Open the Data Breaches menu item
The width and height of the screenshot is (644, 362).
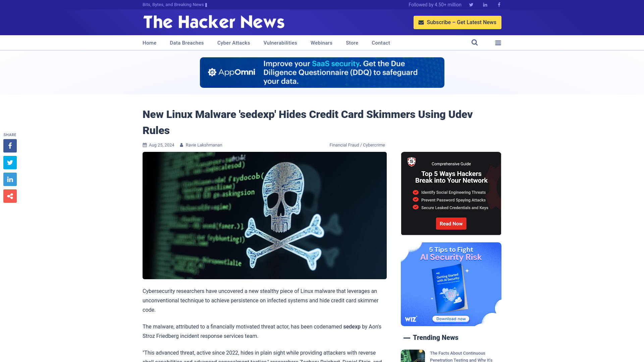186,43
